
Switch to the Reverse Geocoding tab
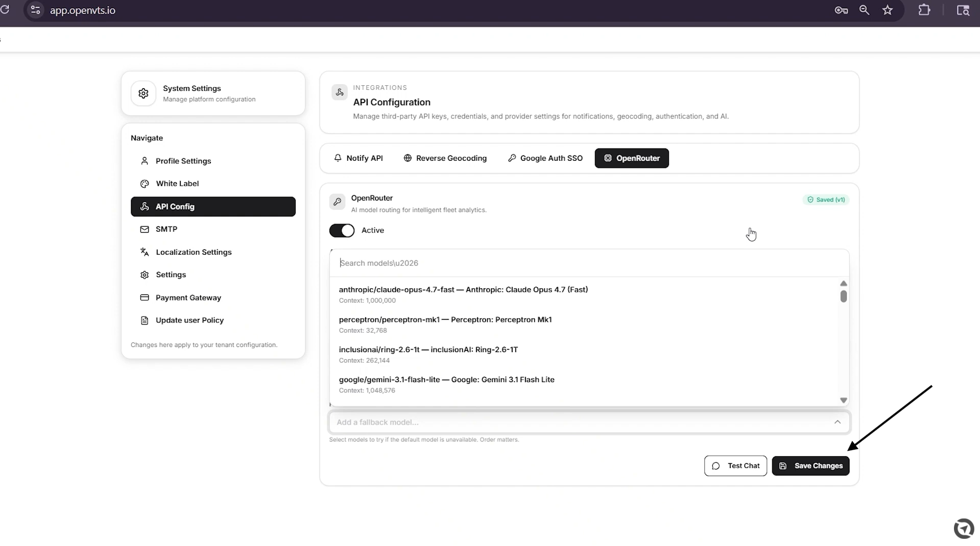click(x=445, y=158)
